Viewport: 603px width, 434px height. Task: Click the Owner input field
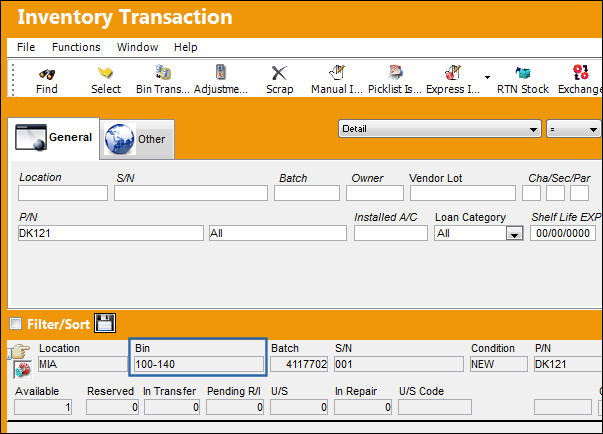click(375, 193)
